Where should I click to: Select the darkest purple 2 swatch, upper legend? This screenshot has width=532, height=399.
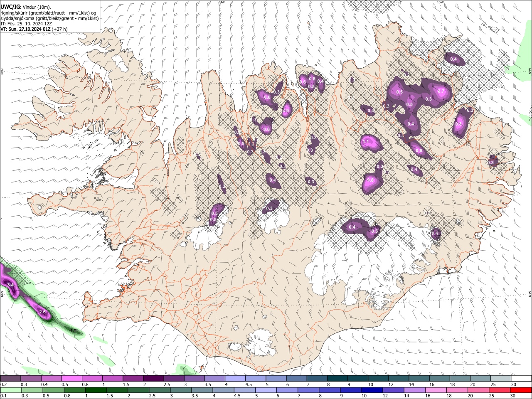pyautogui.click(x=153, y=379)
